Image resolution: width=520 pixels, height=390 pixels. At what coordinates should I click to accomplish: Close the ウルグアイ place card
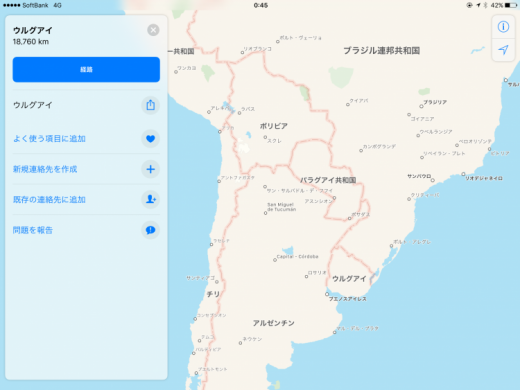[x=153, y=30]
